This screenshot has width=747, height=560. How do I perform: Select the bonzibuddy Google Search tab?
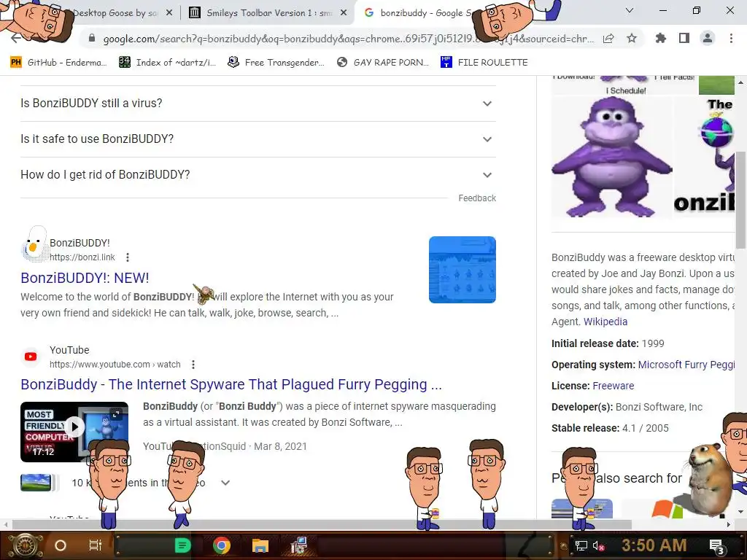(x=419, y=13)
